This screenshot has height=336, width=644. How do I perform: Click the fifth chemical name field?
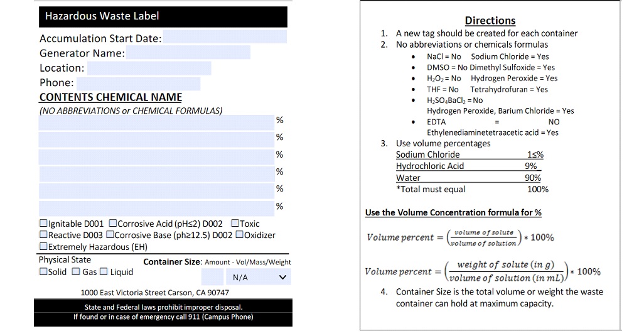pos(156,192)
